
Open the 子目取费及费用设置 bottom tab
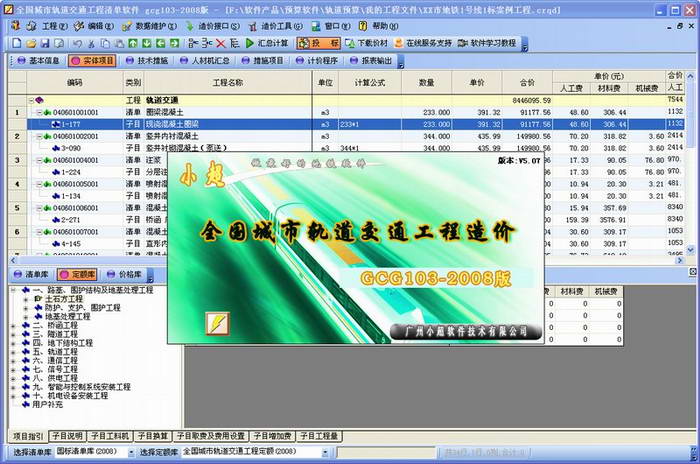click(x=210, y=436)
